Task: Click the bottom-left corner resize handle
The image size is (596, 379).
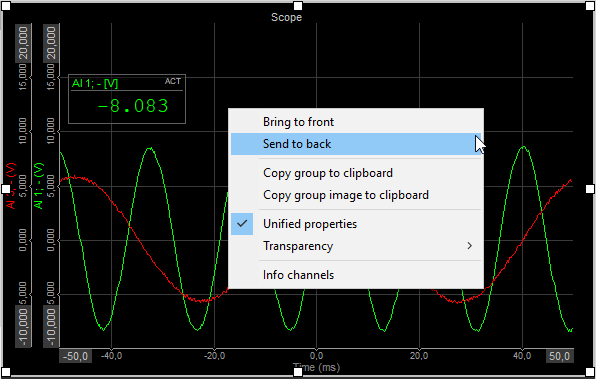Action: pos(6,372)
